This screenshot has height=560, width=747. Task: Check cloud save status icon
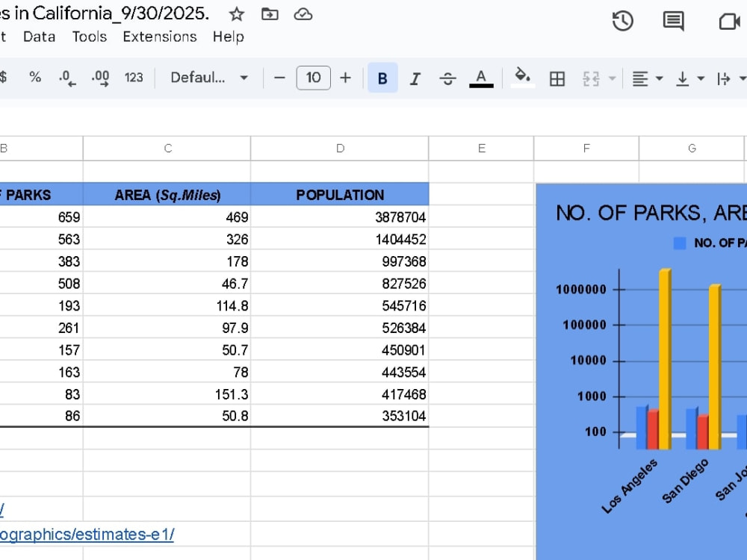303,14
